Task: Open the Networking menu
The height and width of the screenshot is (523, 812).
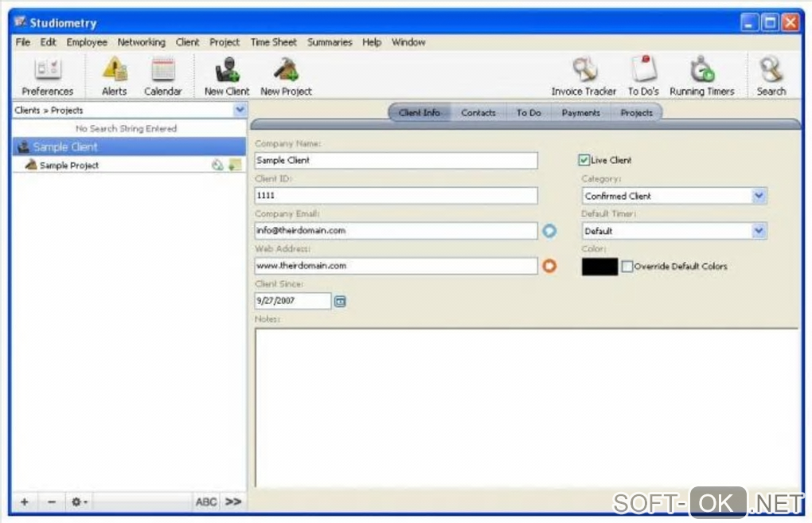Action: click(142, 42)
